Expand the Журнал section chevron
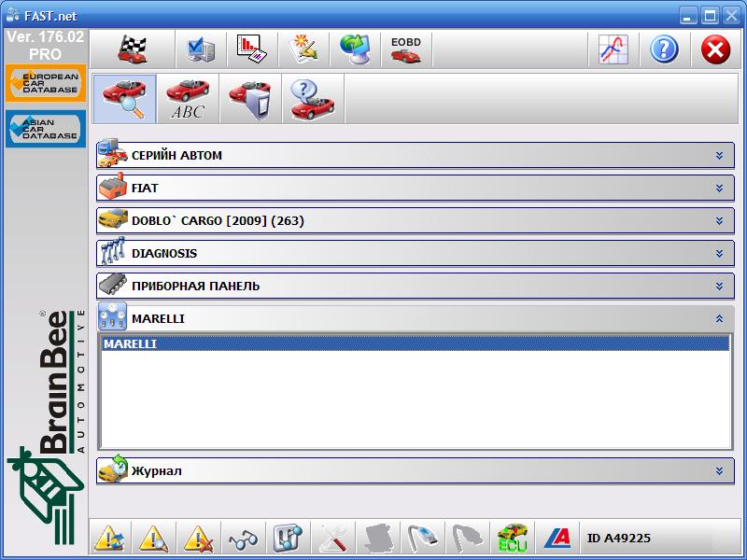Screen dimensions: 747x560 tap(719, 471)
